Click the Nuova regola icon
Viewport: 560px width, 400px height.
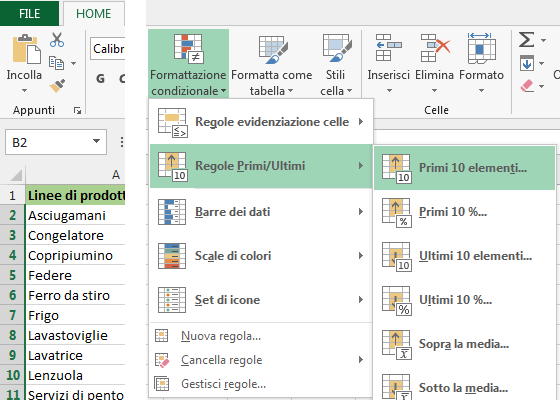(161, 336)
